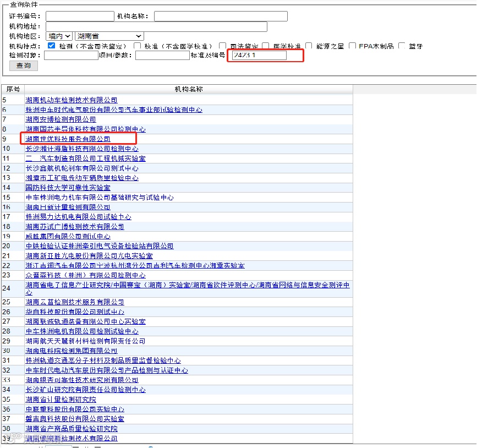Open link 湖南安博检测有限公司

point(61,119)
